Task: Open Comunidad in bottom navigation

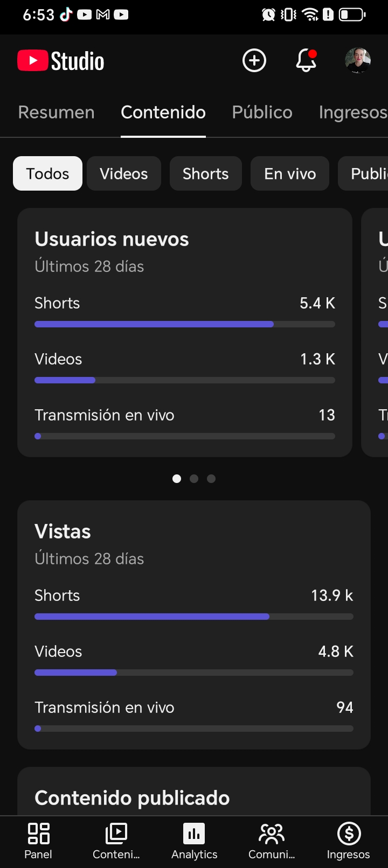Action: coord(272,841)
